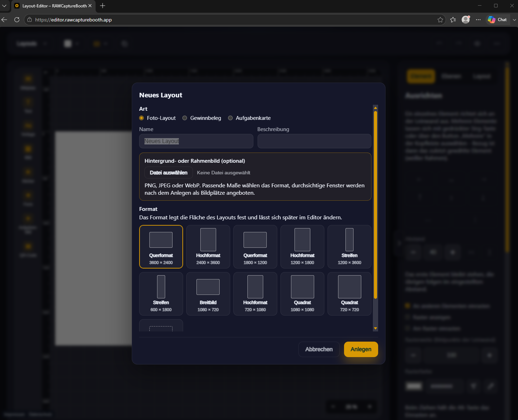Open a new browser tab
The height and width of the screenshot is (420, 518).
tap(103, 6)
